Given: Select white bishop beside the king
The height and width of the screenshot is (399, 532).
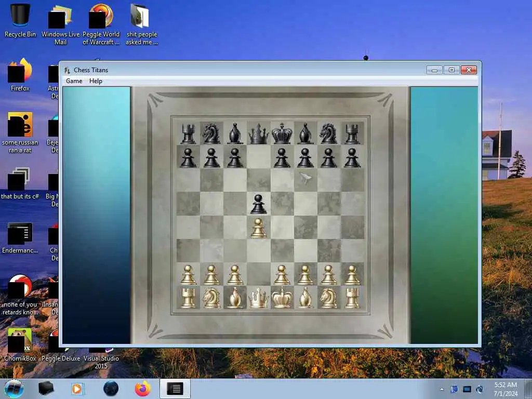Looking at the screenshot, I should (x=305, y=298).
